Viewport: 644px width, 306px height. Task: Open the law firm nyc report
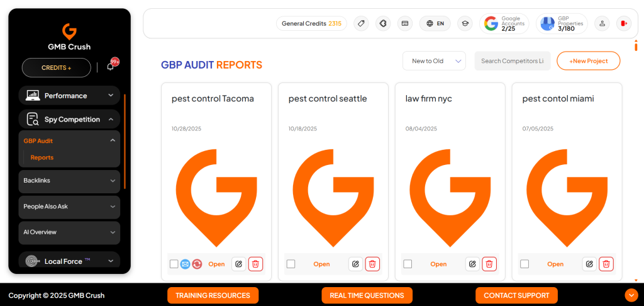click(438, 264)
